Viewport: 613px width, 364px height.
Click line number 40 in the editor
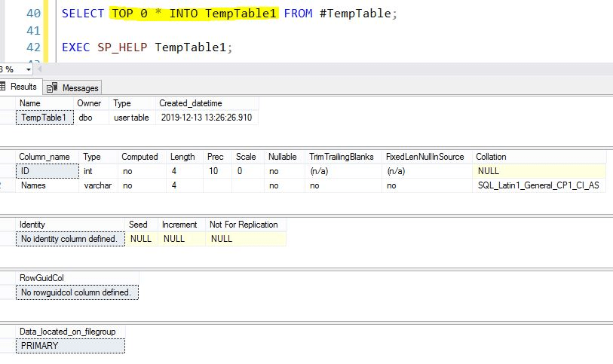tap(33, 14)
